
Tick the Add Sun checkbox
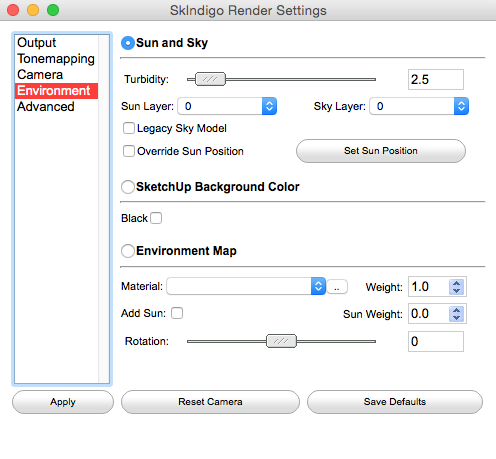[177, 313]
